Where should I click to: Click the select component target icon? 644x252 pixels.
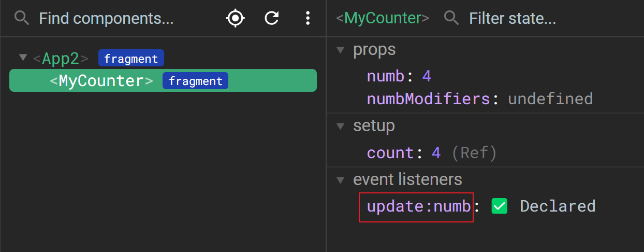[x=235, y=19]
